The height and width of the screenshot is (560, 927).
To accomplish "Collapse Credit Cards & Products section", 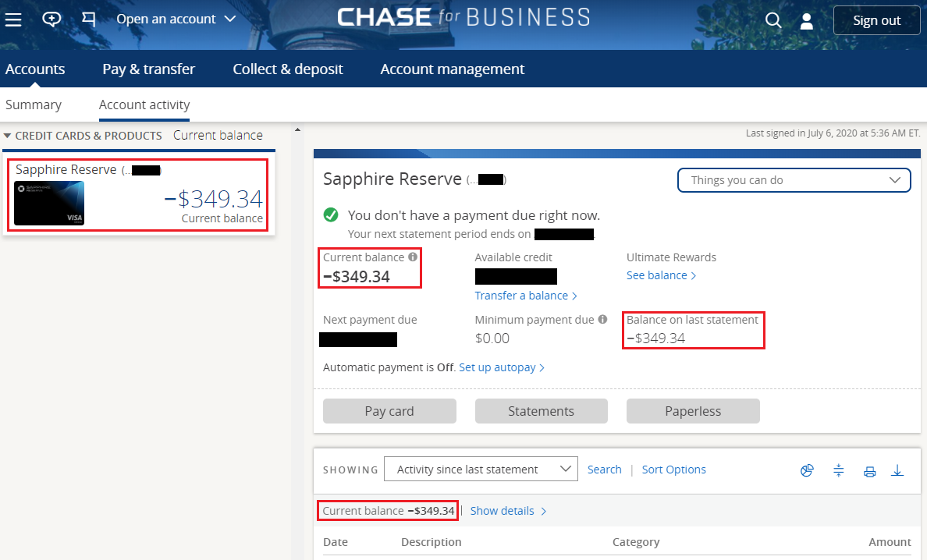I will pyautogui.click(x=7, y=136).
